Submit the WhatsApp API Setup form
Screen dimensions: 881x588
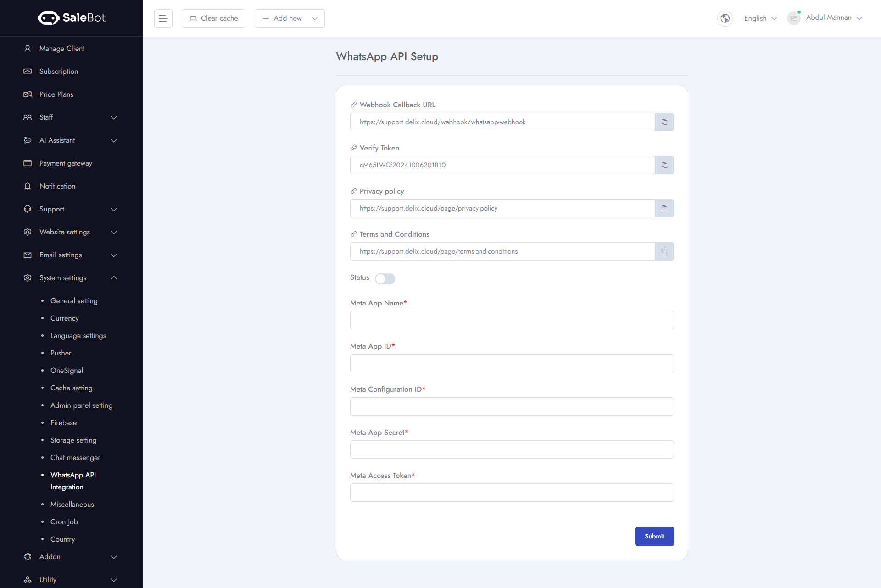click(x=654, y=536)
